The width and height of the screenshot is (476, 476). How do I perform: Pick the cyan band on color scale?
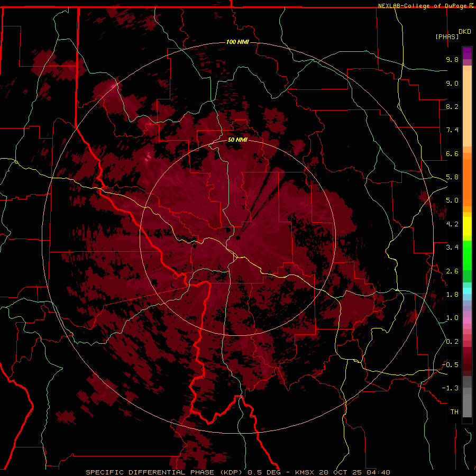(467, 291)
